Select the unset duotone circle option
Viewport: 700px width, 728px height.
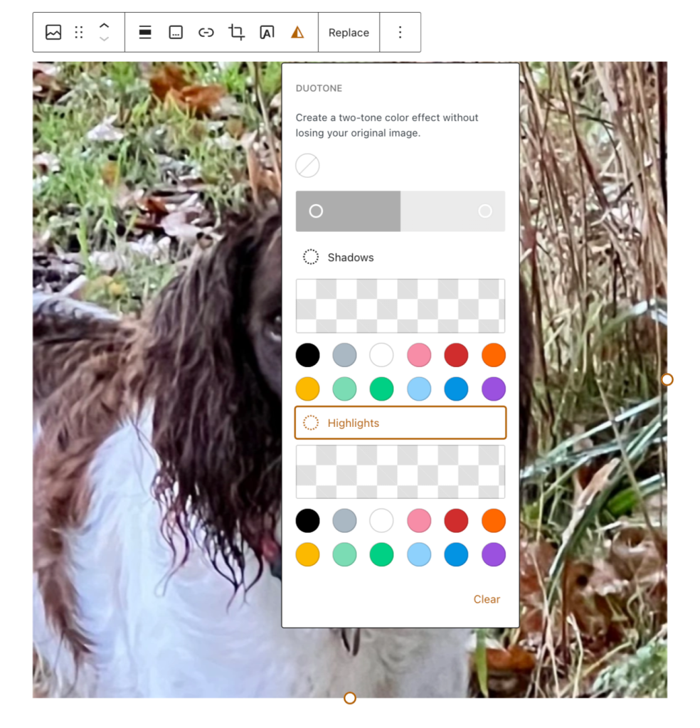pyautogui.click(x=307, y=166)
